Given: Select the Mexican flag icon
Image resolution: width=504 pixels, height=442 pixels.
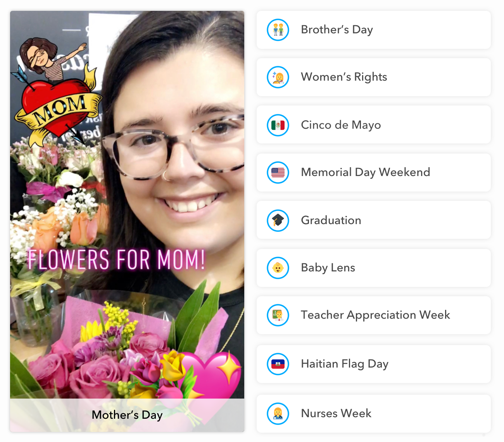Looking at the screenshot, I should coord(278,125).
